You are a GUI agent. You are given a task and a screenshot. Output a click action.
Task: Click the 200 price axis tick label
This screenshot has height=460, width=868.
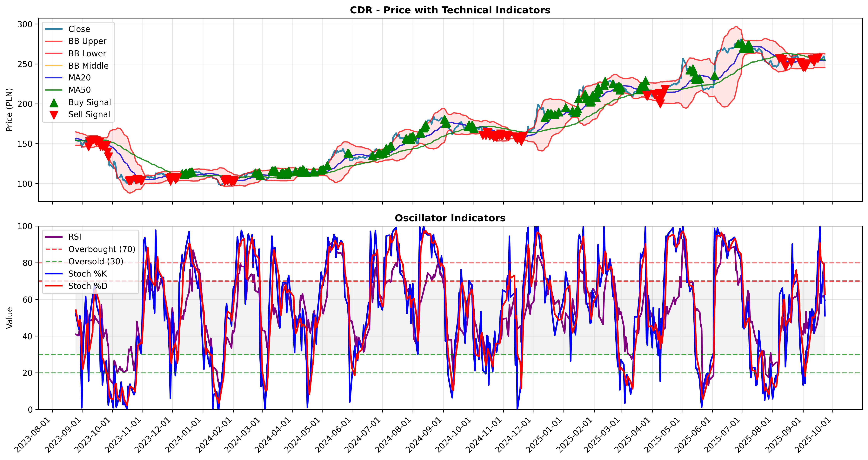pyautogui.click(x=25, y=104)
